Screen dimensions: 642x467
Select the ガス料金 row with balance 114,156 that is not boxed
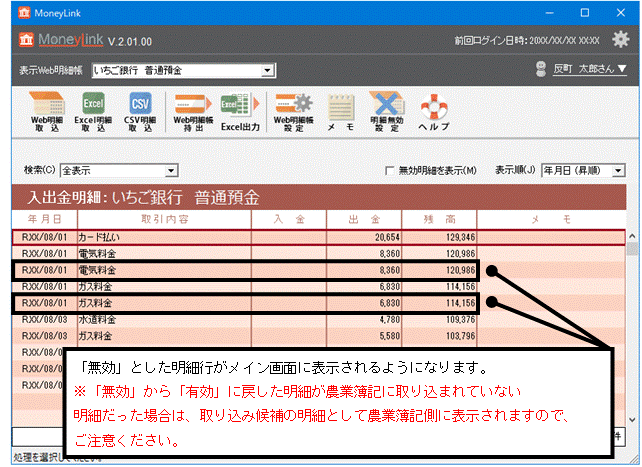tap(319, 287)
